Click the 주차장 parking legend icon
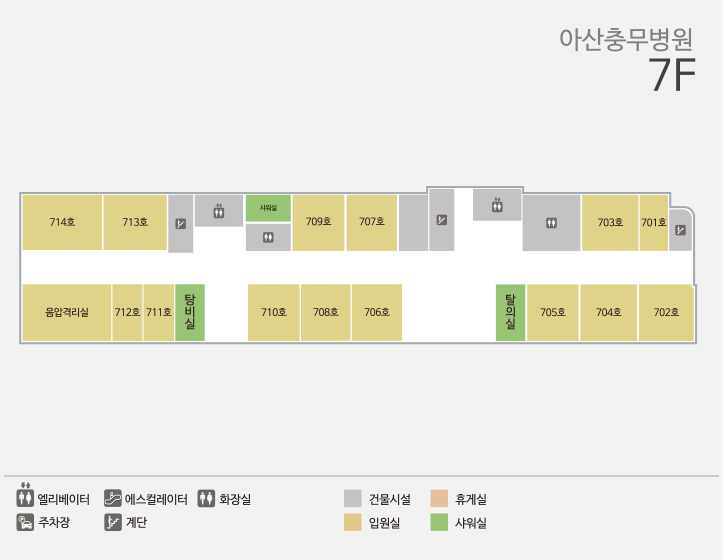This screenshot has height=560, width=723. (26, 522)
